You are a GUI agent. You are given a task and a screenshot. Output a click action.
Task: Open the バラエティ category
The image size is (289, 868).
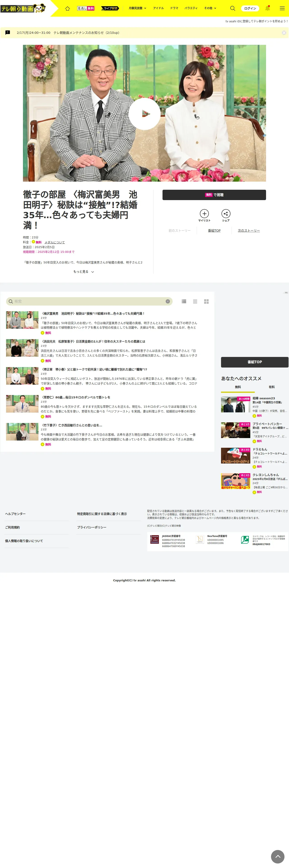[x=191, y=8]
